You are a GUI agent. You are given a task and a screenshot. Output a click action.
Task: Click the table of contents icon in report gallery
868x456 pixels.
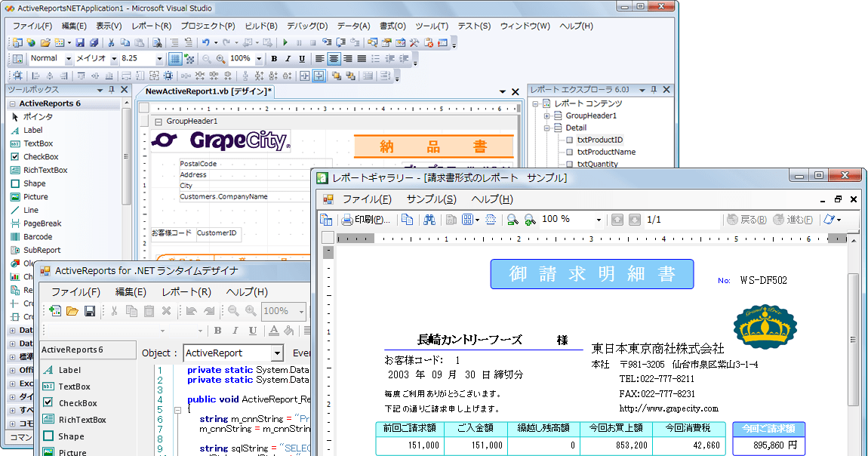[x=326, y=220]
